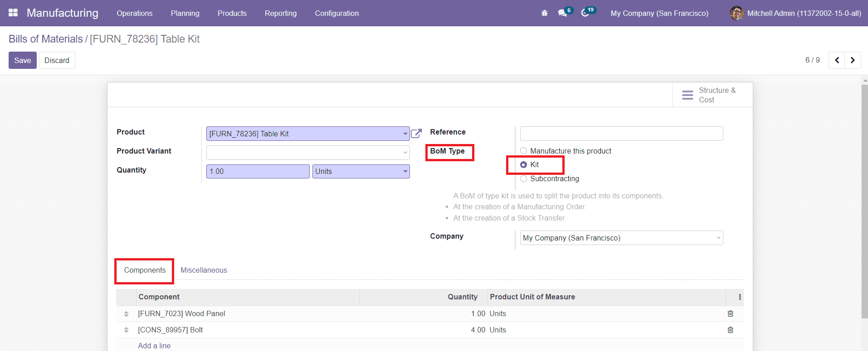Click Add a line link
Screen dimensions: 868x351
click(154, 346)
